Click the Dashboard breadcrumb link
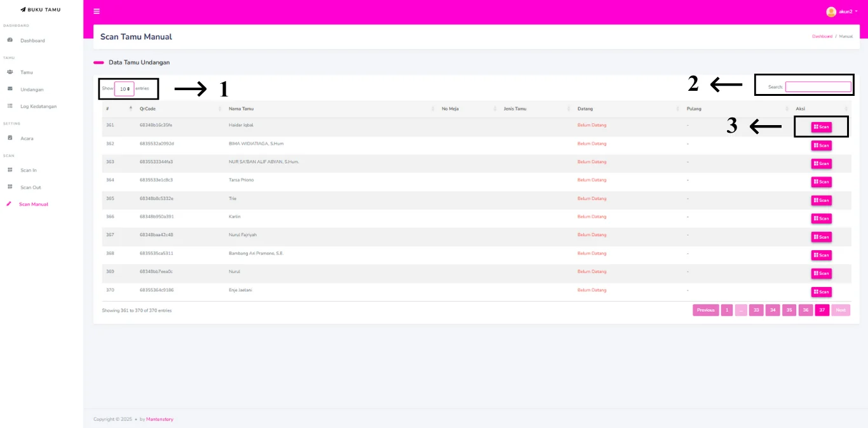 tap(822, 36)
